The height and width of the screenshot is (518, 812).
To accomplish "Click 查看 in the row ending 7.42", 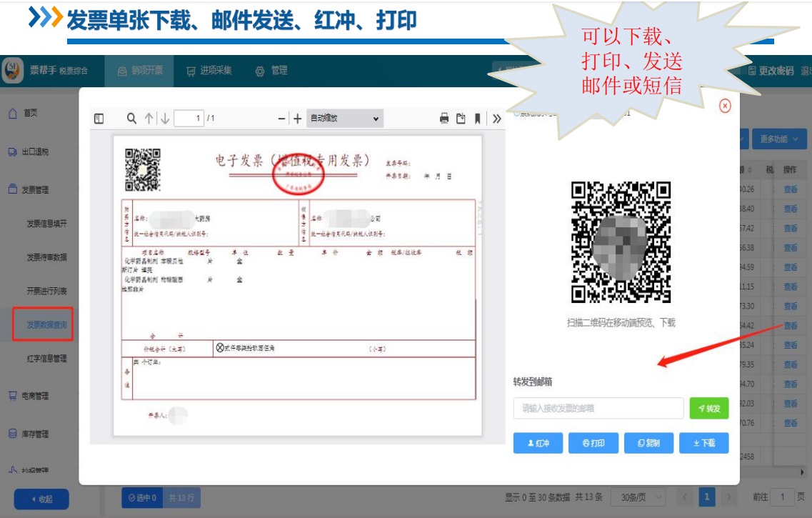I will click(791, 229).
